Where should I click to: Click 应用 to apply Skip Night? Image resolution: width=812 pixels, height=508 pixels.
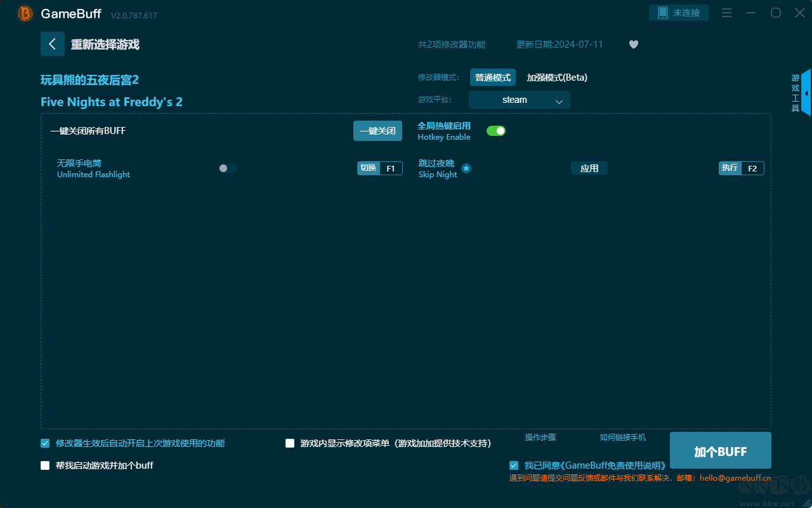(x=589, y=168)
